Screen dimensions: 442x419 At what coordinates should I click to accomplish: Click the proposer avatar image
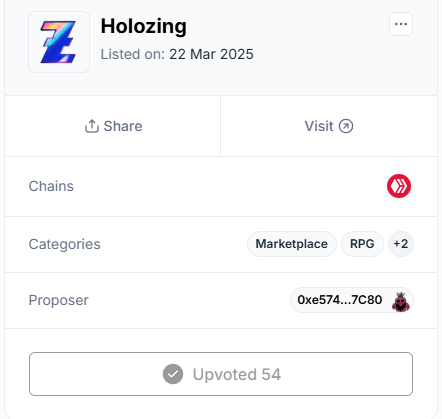(401, 301)
